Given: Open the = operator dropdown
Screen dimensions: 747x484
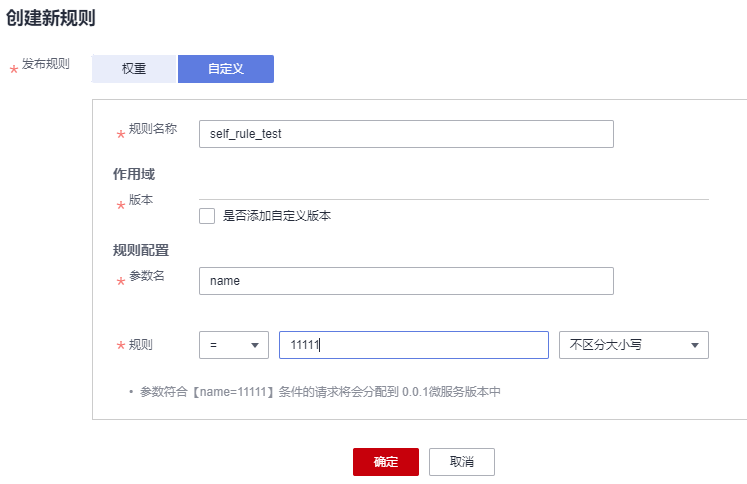Looking at the screenshot, I should pyautogui.click(x=234, y=345).
